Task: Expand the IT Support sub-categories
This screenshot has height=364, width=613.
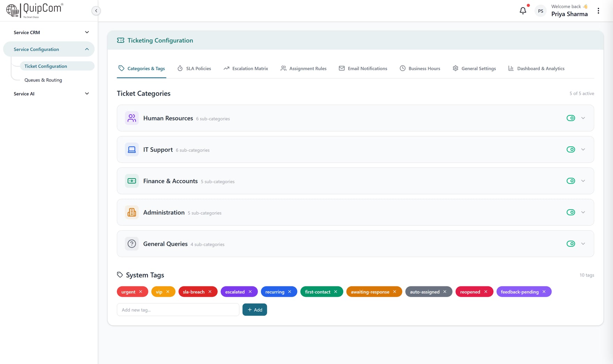Action: point(583,149)
